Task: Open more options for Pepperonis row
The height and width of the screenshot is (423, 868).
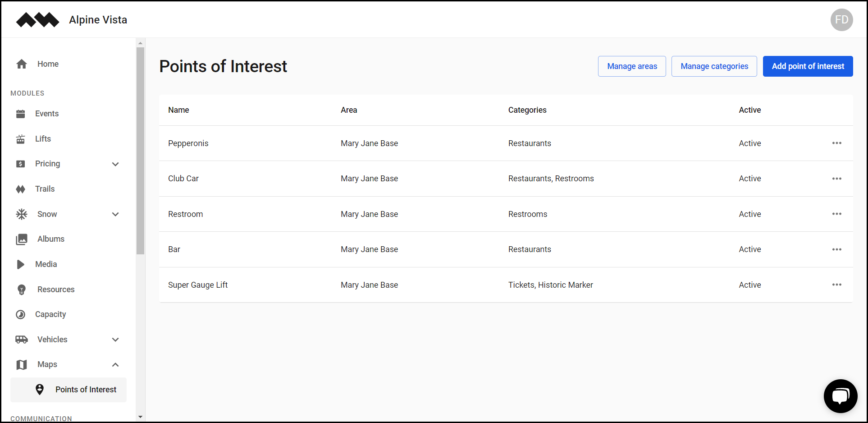Action: (x=837, y=143)
